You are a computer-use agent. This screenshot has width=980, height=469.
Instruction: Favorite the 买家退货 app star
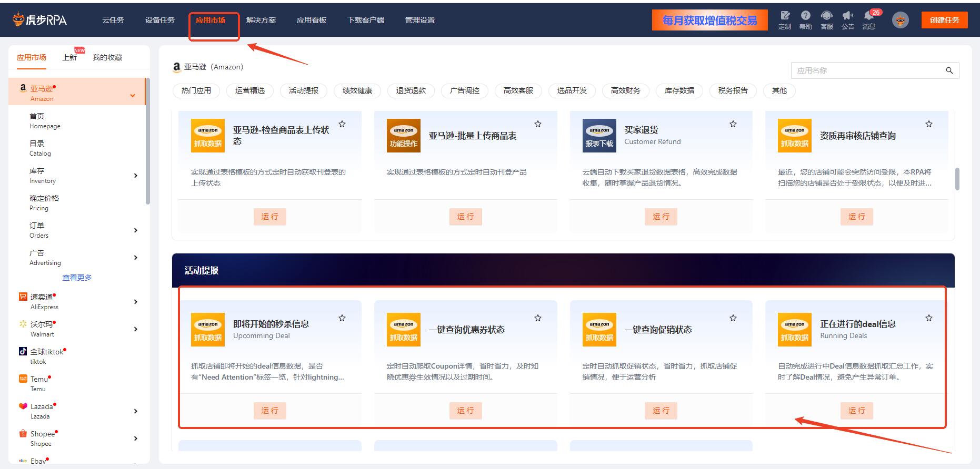pos(733,124)
